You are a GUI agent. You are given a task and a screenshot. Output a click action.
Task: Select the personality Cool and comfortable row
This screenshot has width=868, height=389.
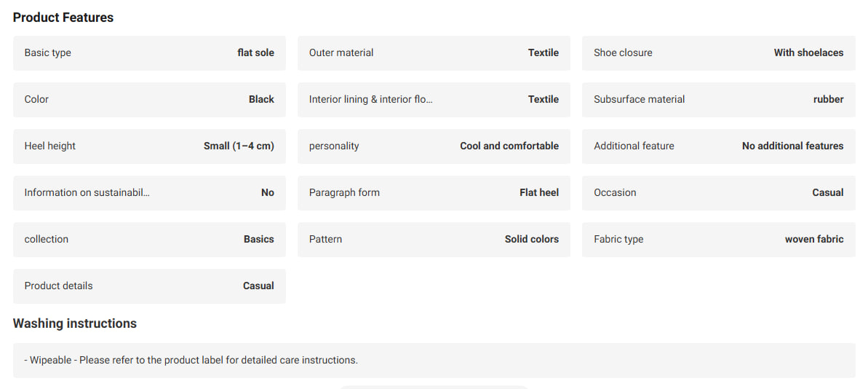tap(434, 146)
